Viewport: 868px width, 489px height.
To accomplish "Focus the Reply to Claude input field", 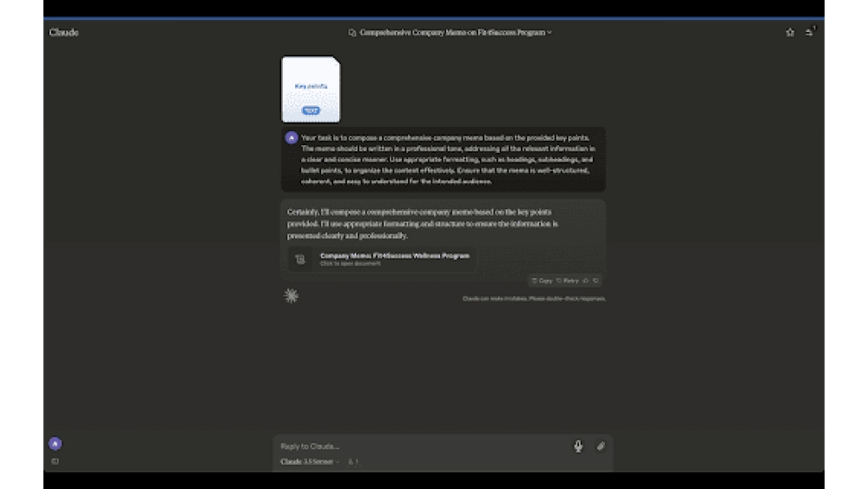I will point(421,446).
